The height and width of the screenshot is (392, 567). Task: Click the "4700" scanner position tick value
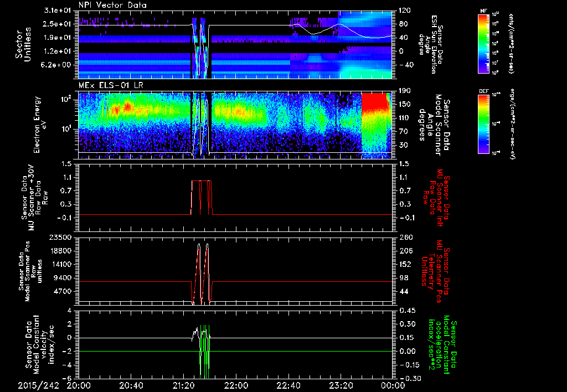click(x=62, y=291)
